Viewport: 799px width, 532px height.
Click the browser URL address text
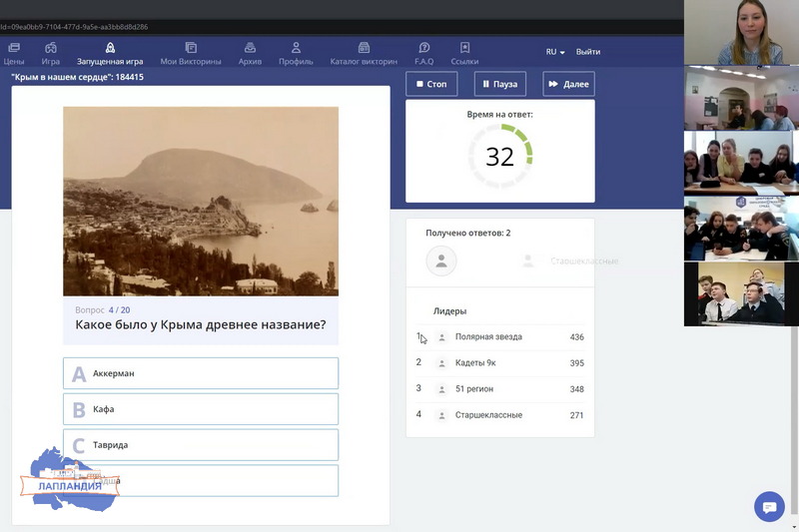[x=74, y=27]
